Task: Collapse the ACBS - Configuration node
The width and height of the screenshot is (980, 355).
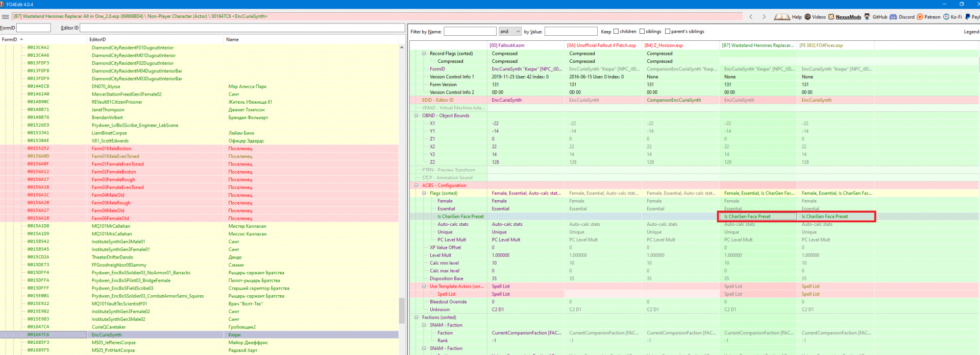Action: click(x=416, y=185)
